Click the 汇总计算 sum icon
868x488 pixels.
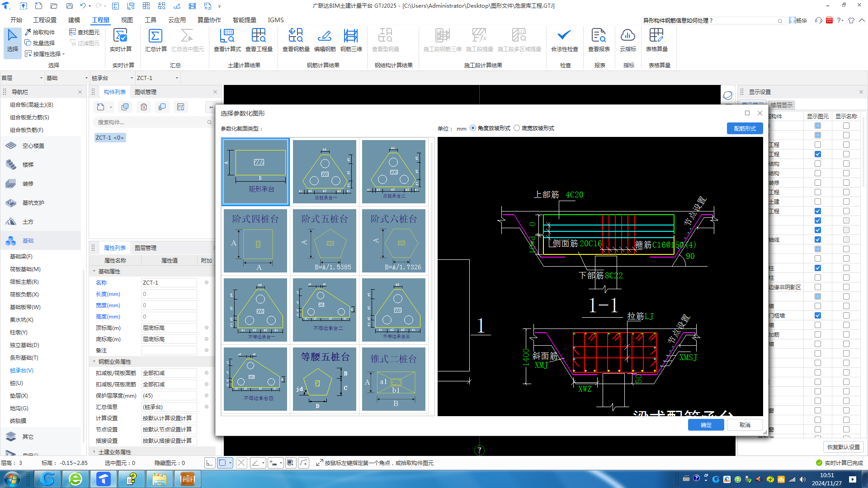[x=156, y=40]
